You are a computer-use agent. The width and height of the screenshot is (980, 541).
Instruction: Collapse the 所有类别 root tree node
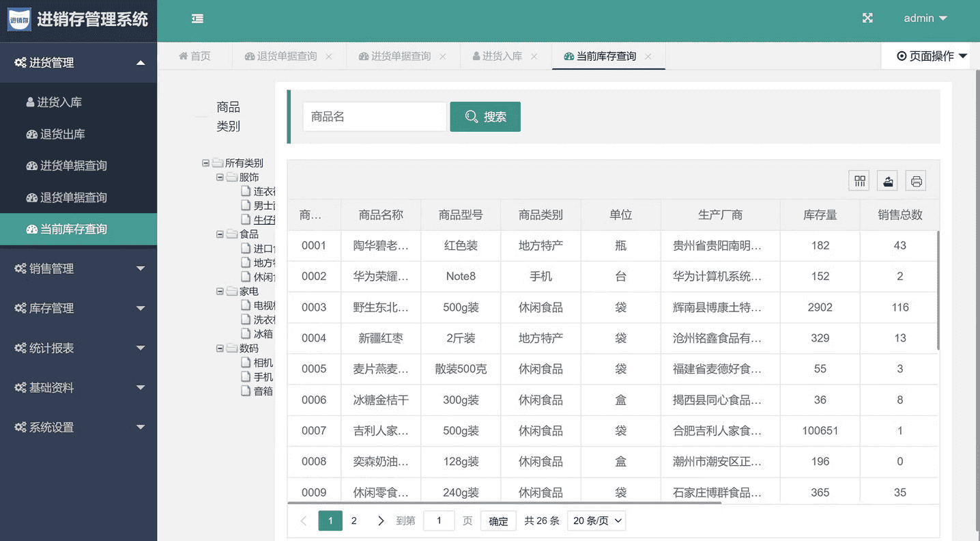pos(205,163)
